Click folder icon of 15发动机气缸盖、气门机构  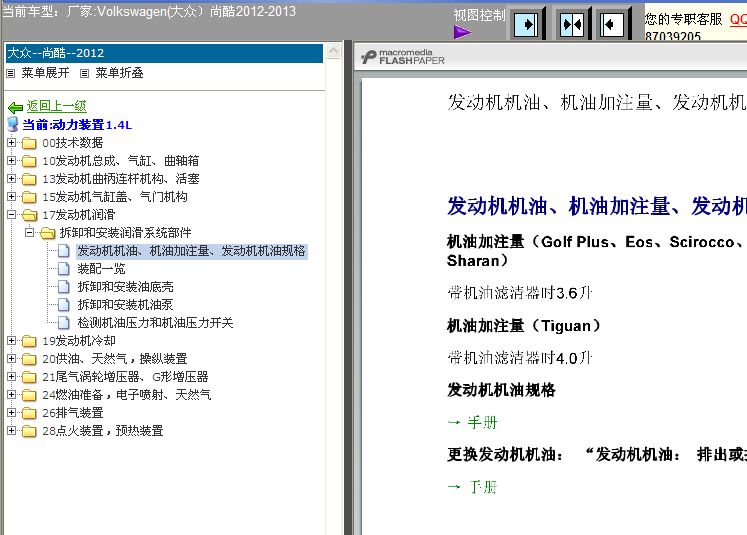tap(29, 197)
